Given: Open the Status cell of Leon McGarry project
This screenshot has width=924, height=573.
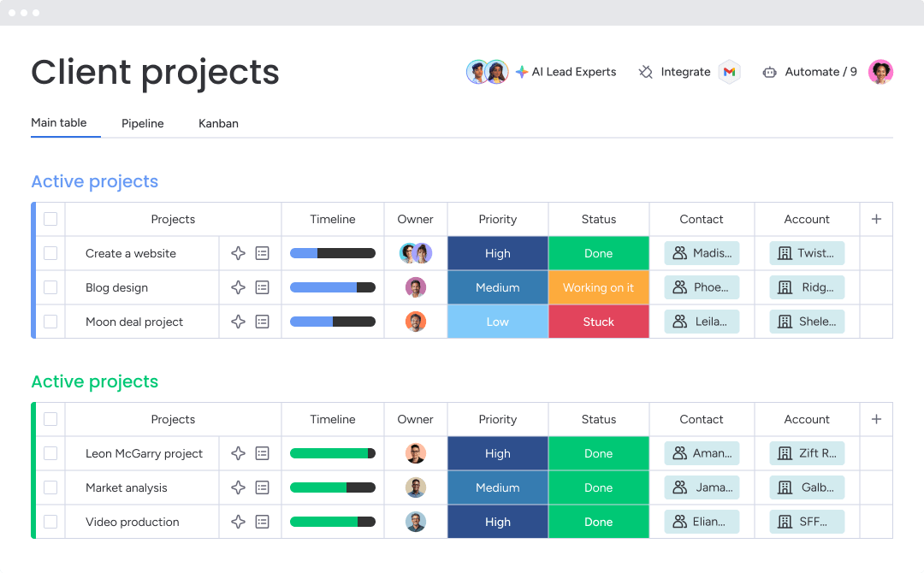Looking at the screenshot, I should point(598,453).
